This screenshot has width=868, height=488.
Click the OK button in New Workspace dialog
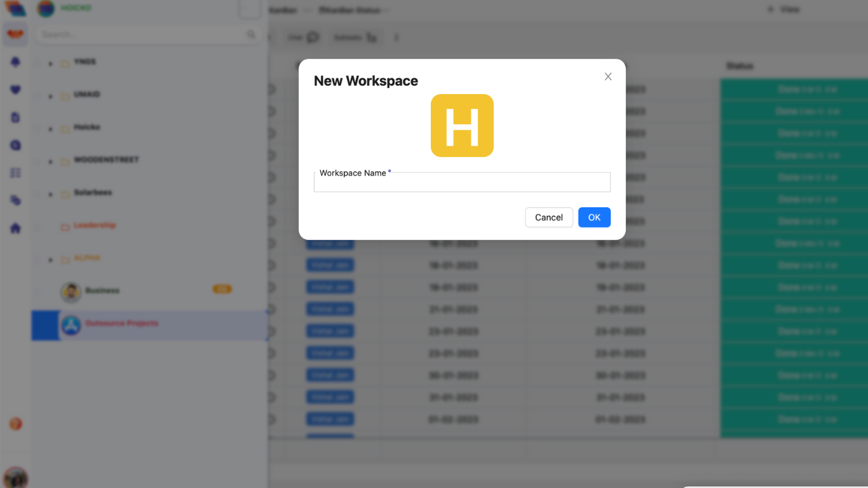point(594,217)
